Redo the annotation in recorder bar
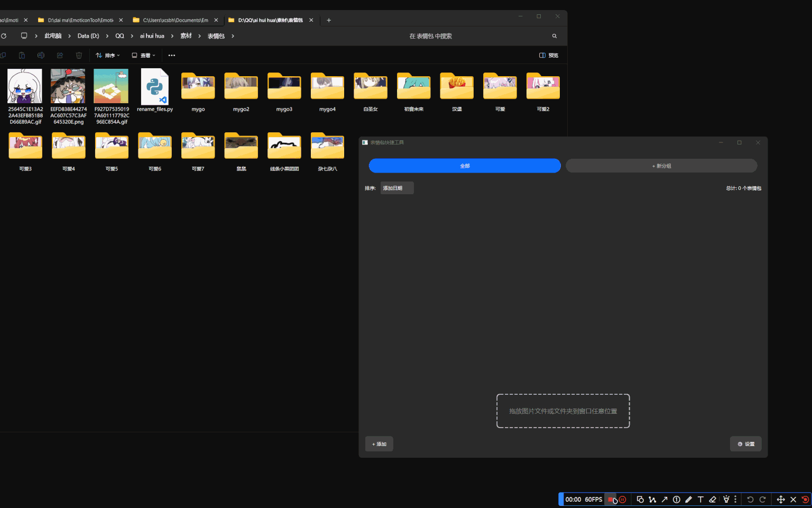 (x=762, y=500)
